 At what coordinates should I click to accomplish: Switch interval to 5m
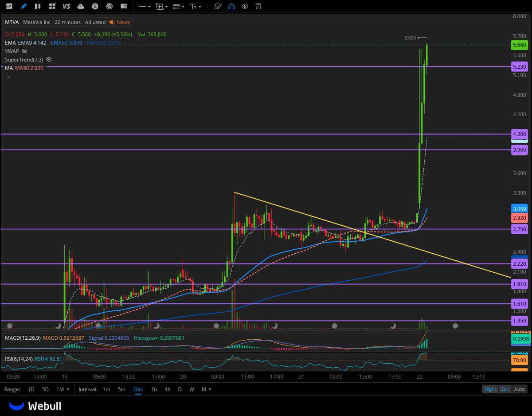[121, 389]
